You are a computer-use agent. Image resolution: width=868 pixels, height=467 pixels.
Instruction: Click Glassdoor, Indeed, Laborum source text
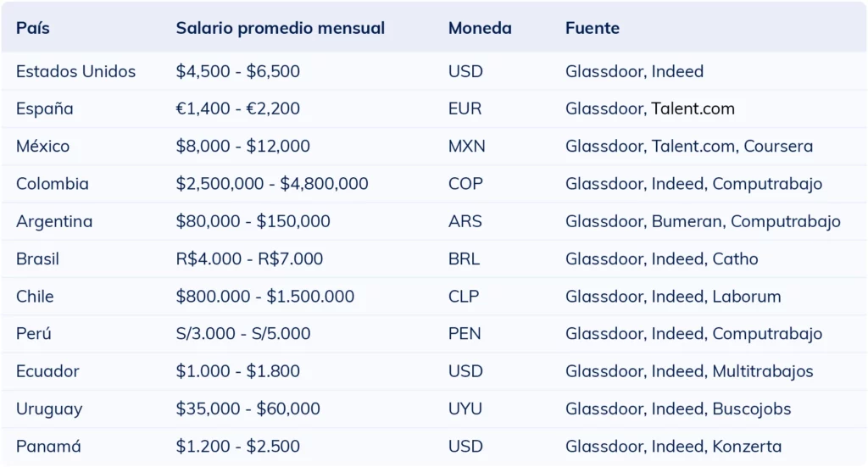click(673, 296)
